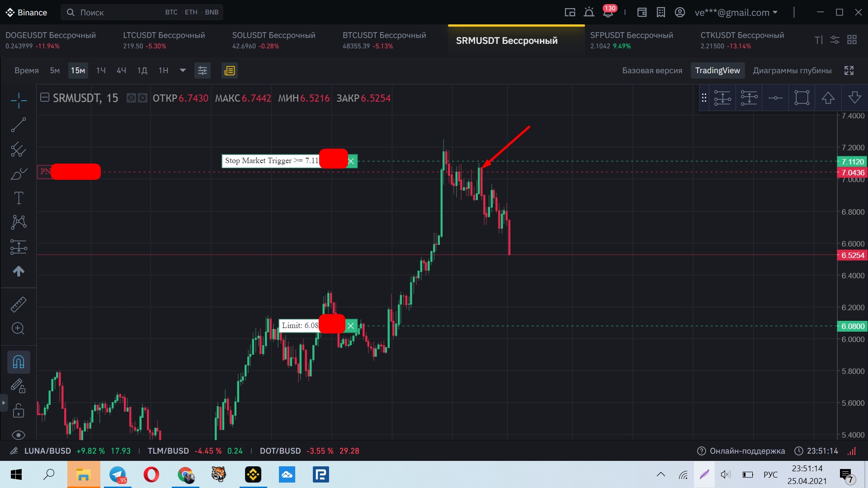Image resolution: width=868 pixels, height=488 pixels.
Task: Toggle magnet mode on the chart
Action: pyautogui.click(x=19, y=362)
